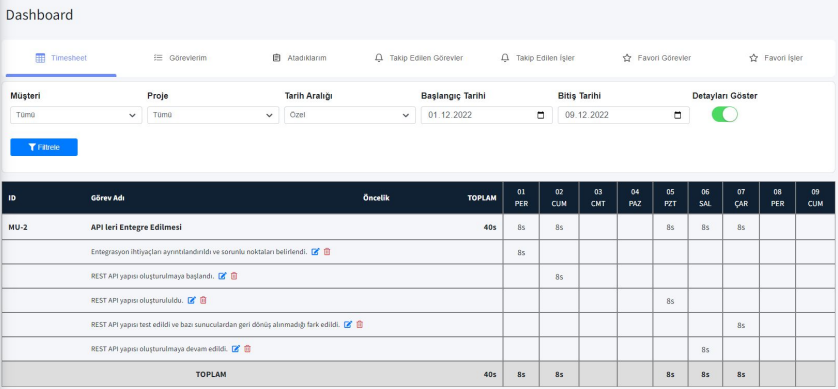Edit 'REST API yapısı oluşturulmaya başlandı' entry

click(x=222, y=276)
